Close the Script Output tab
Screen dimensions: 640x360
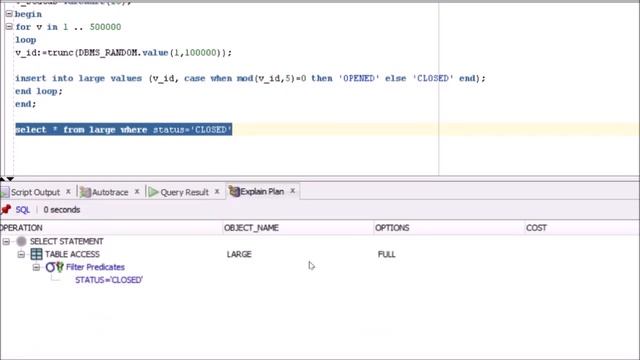(68, 191)
